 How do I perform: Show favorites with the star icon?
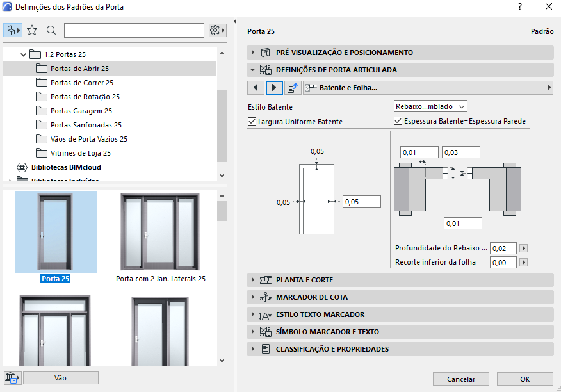tap(32, 31)
